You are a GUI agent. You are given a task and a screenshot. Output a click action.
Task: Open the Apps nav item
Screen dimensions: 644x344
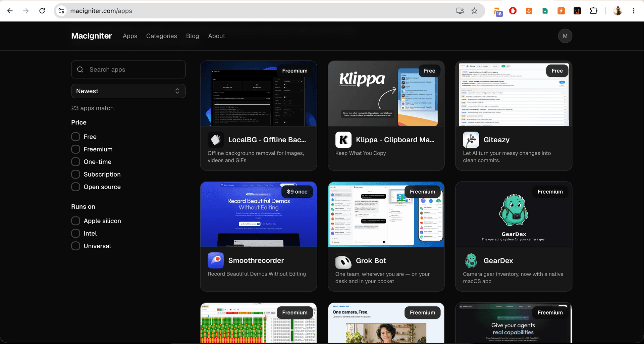tap(130, 36)
